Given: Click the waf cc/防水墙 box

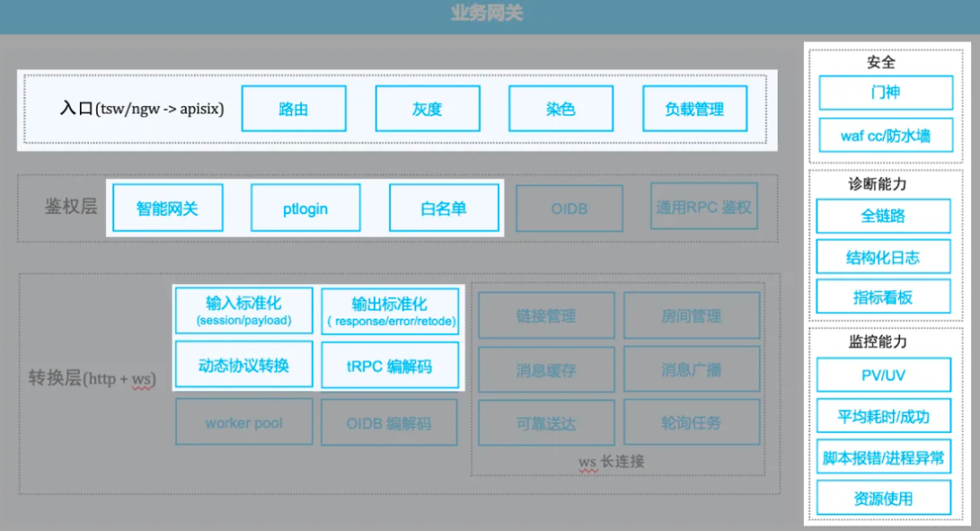Looking at the screenshot, I should click(886, 135).
